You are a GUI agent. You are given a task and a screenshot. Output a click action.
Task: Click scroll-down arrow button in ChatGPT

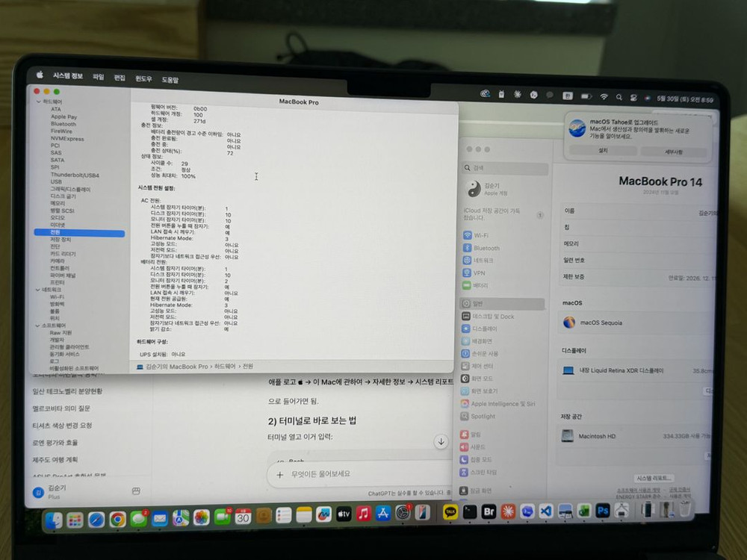[441, 441]
